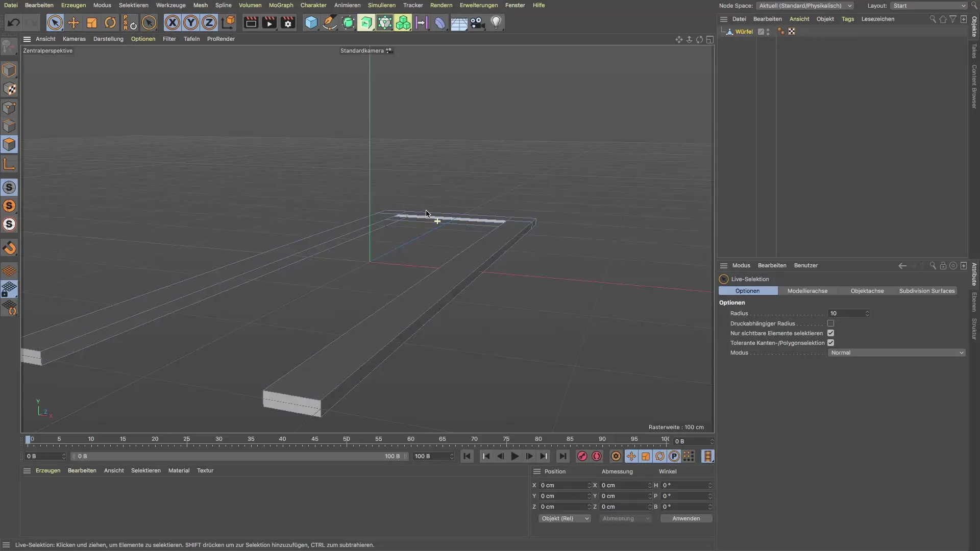Image resolution: width=980 pixels, height=551 pixels.
Task: Add a Floor environment object
Action: click(x=459, y=22)
